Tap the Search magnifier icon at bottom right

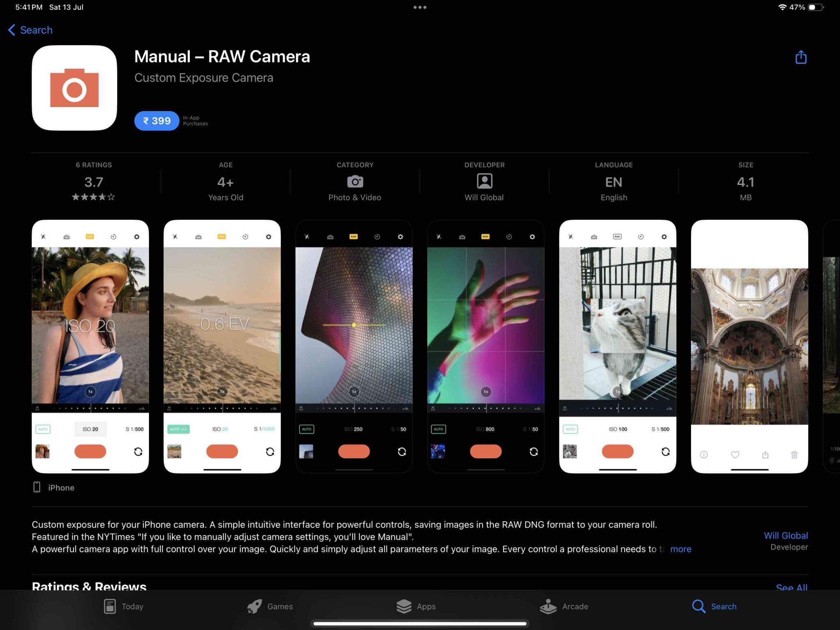click(x=698, y=606)
